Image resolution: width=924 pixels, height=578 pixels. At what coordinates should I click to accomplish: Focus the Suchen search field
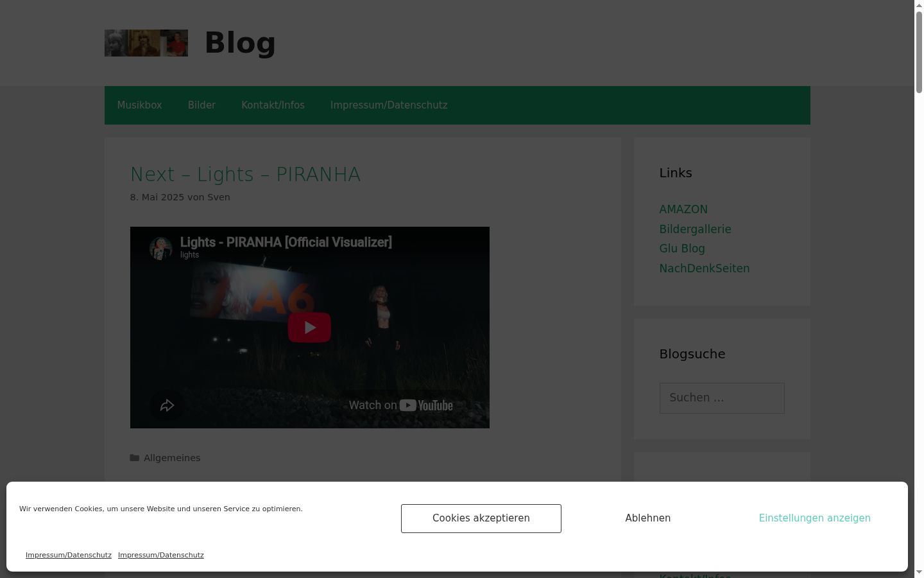pyautogui.click(x=722, y=398)
